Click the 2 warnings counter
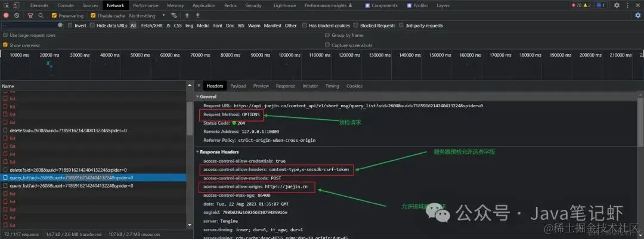Screen dimensions: 644x239 coord(587,5)
